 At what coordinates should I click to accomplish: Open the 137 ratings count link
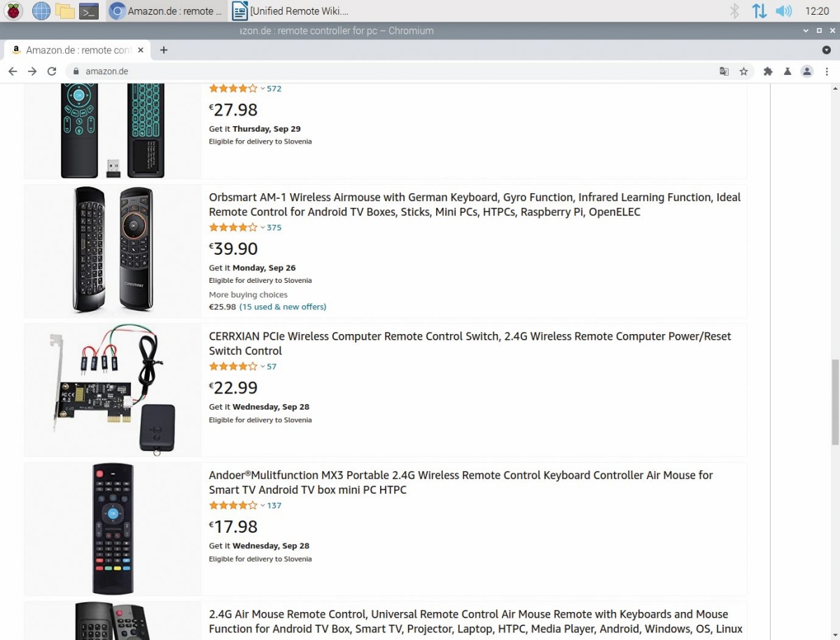(274, 506)
